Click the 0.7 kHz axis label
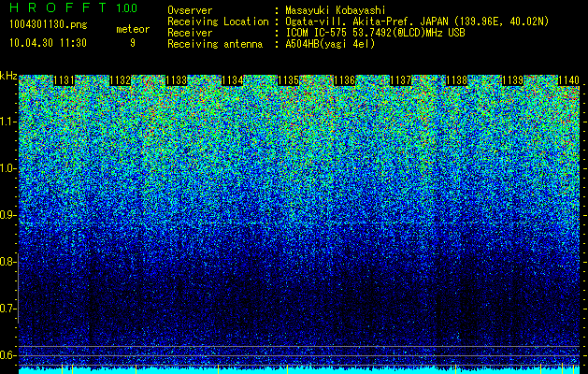 pyautogui.click(x=7, y=309)
